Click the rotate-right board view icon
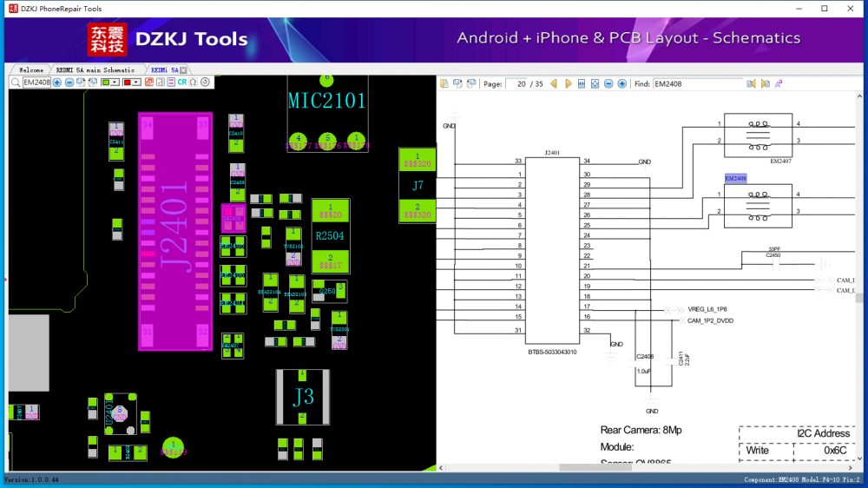The width and height of the screenshot is (868, 488). pos(81,82)
